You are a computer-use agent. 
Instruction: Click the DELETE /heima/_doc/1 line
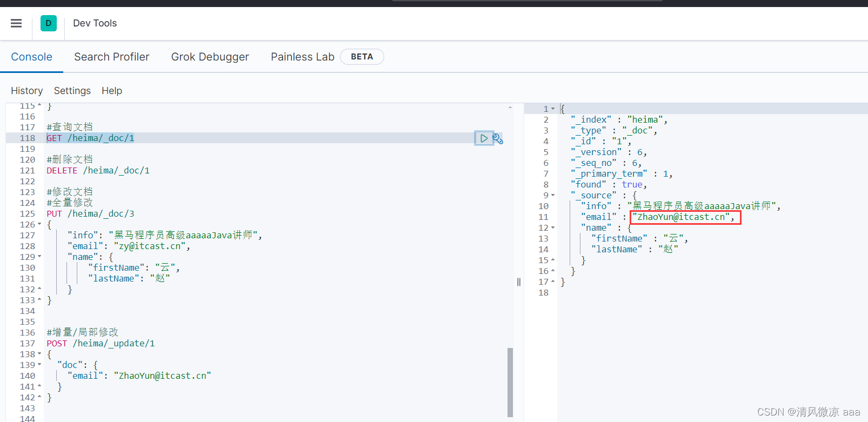point(98,170)
